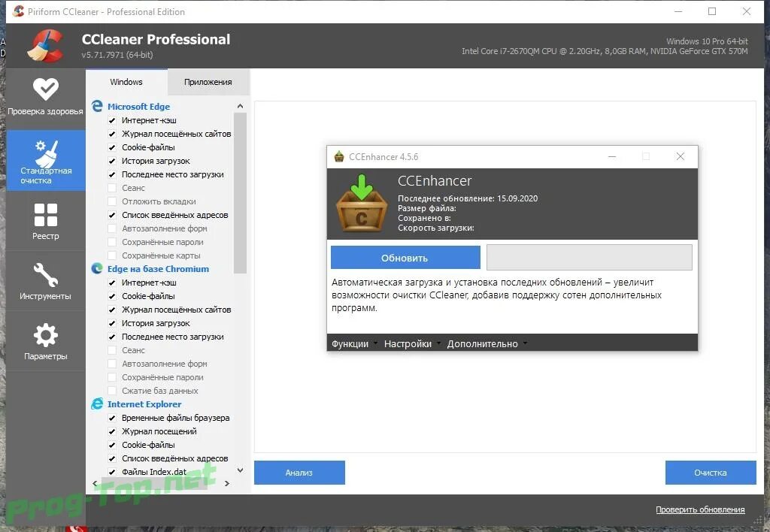This screenshot has width=770, height=532.
Task: Select the Edge на базе Chromium header
Action: 158,269
